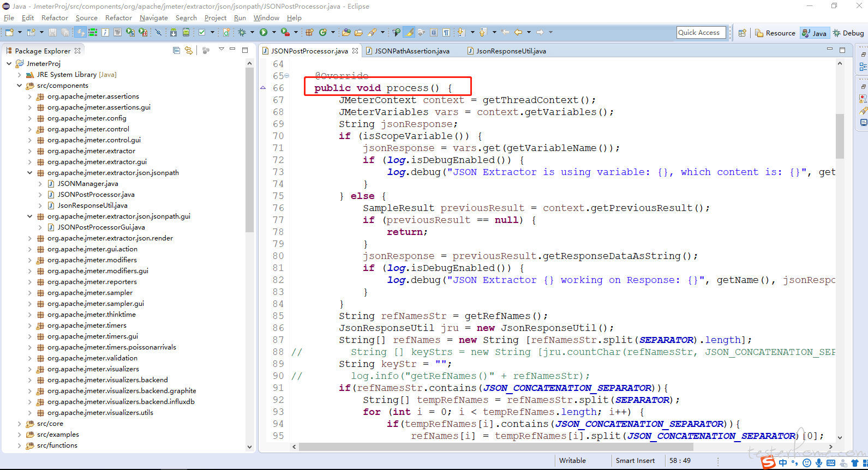Click the Skip All Breakpoints icon
The height and width of the screenshot is (470, 868).
pyautogui.click(x=159, y=33)
